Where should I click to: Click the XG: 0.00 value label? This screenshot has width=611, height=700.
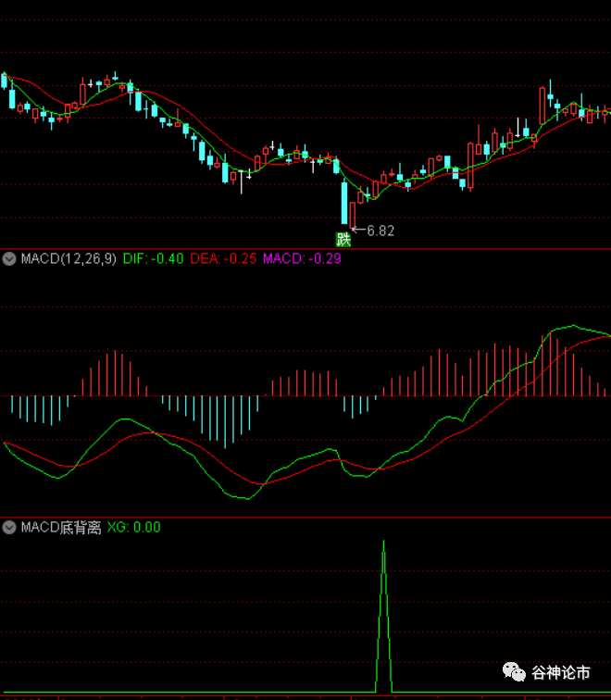tap(133, 528)
